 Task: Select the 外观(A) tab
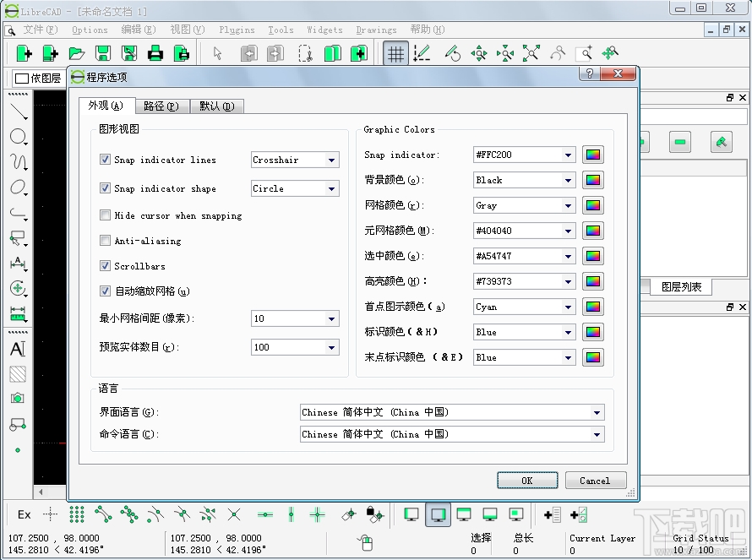106,106
